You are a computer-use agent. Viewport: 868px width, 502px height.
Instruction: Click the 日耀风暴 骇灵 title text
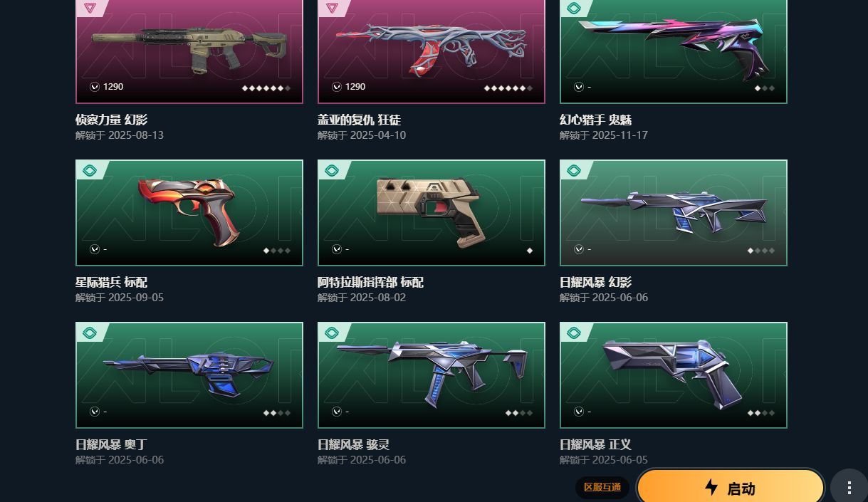[353, 445]
